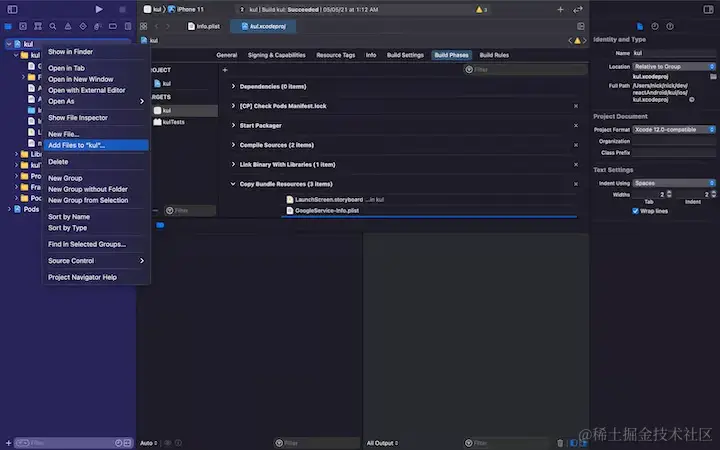The image size is (720, 450).
Task: Show the Quick Help inspector
Action: [x=670, y=27]
